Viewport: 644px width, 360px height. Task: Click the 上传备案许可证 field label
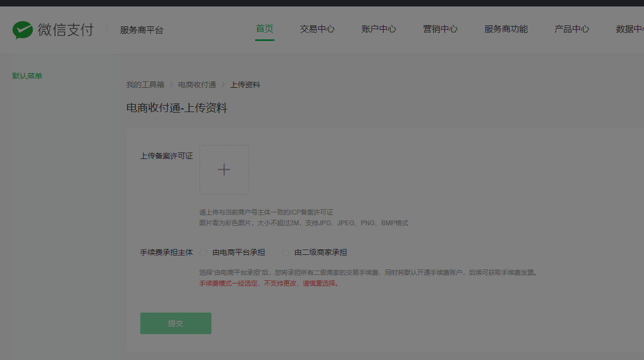[166, 156]
